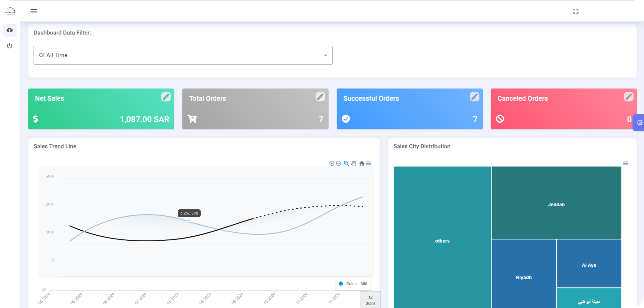The image size is (644, 308).
Task: Click the 1,087.00 SAR value
Action: (x=144, y=119)
